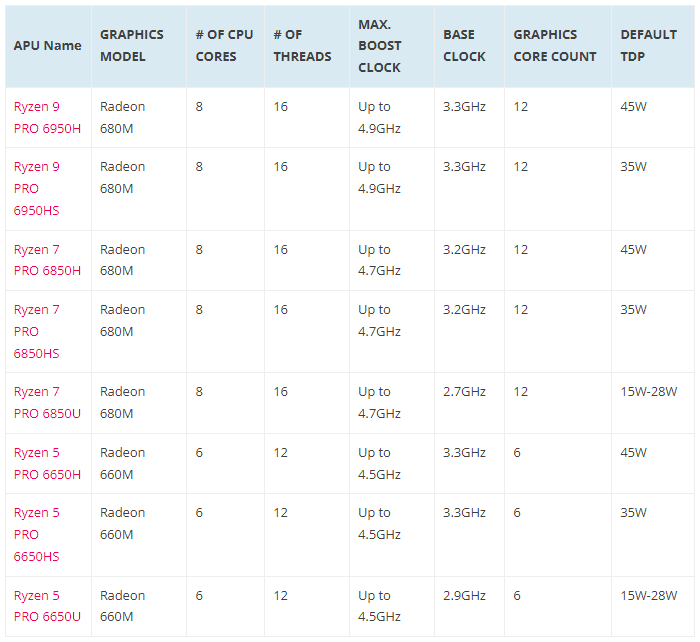Click the DEFAULT TDP column header
This screenshot has width=700, height=642.
pos(648,46)
